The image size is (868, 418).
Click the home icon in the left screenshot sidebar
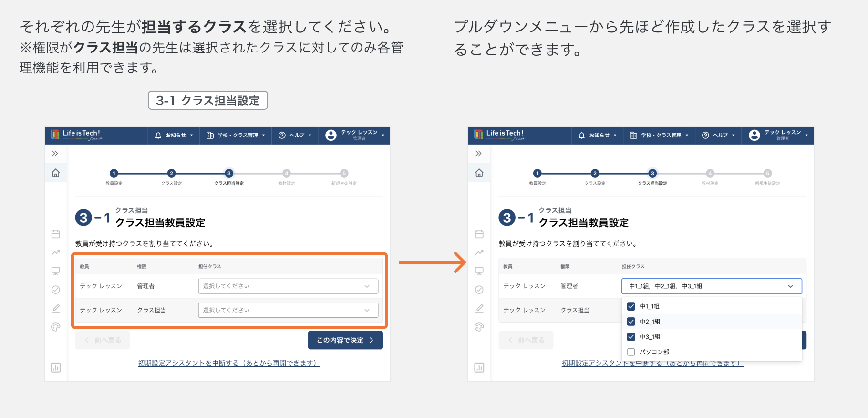point(56,173)
